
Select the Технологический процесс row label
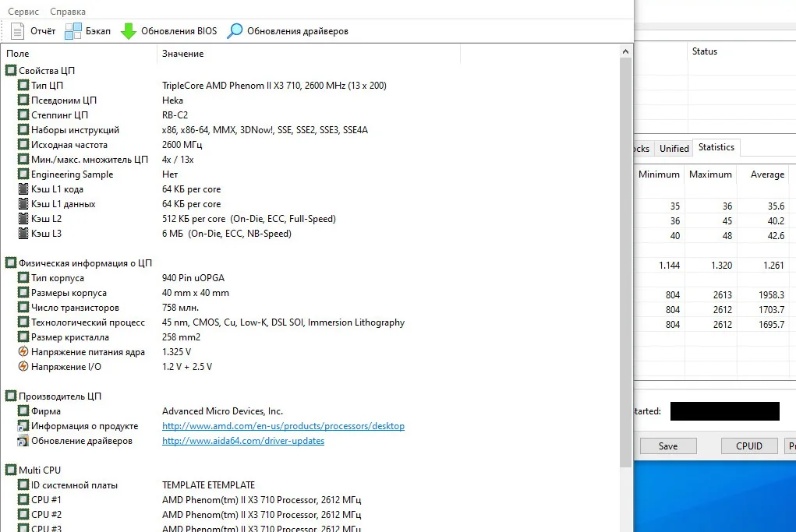[88, 322]
